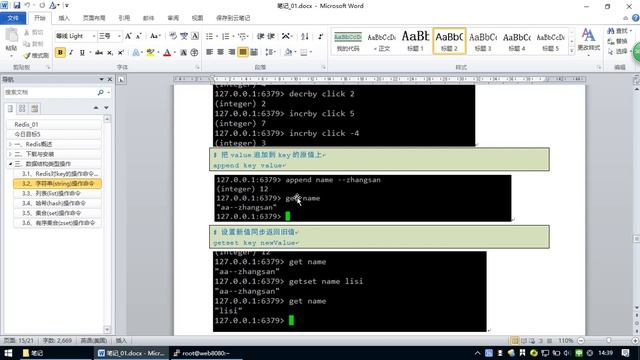Switch to the Page Layout ribbon tab
Screen dimensions: 640x360
[94, 18]
